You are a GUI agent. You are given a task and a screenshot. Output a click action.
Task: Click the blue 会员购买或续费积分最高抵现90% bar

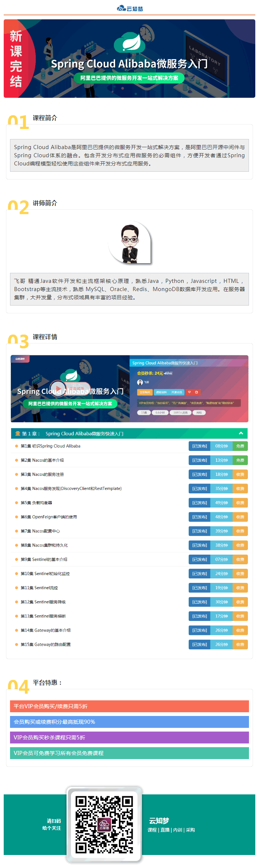click(129, 722)
